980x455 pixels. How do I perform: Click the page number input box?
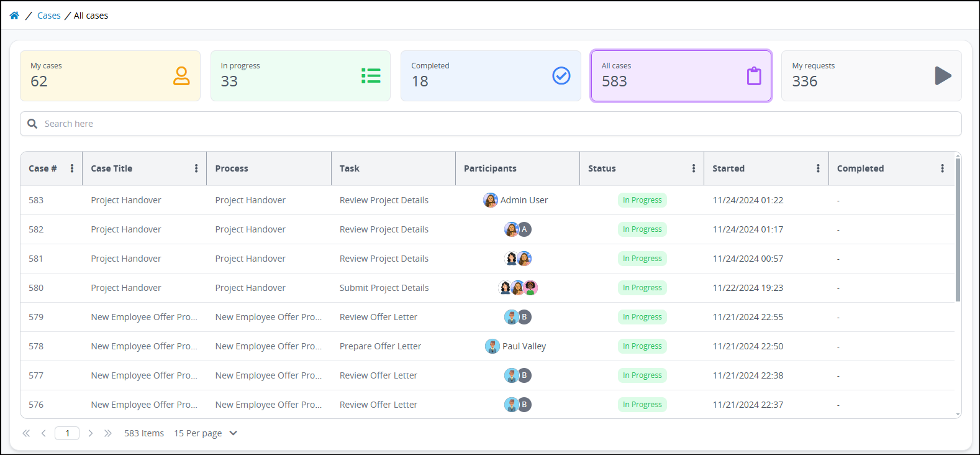(67, 433)
